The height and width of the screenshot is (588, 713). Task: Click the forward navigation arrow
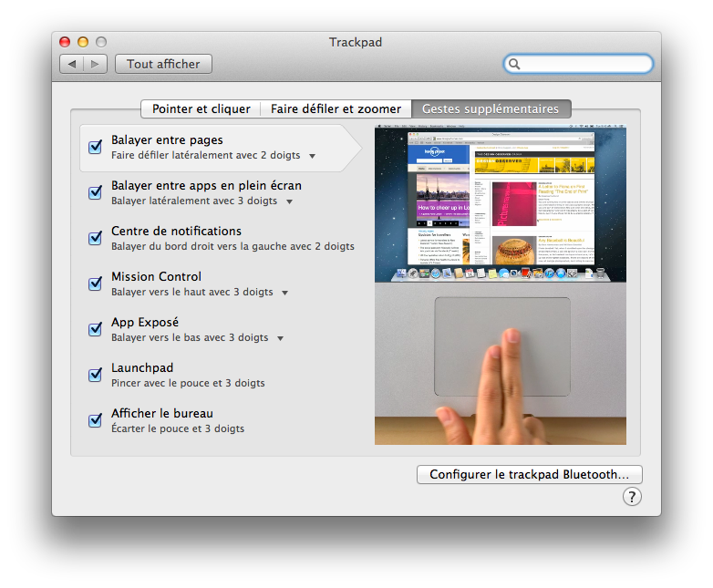click(x=95, y=64)
